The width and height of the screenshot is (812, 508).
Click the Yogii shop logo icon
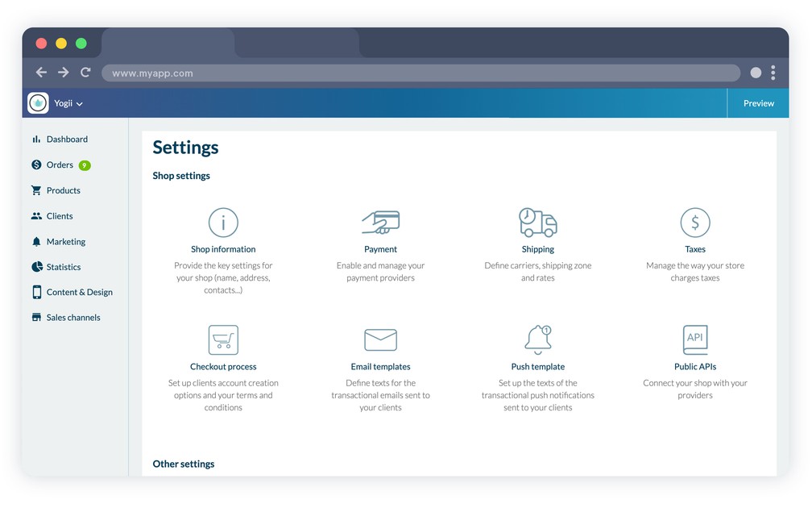click(x=38, y=103)
